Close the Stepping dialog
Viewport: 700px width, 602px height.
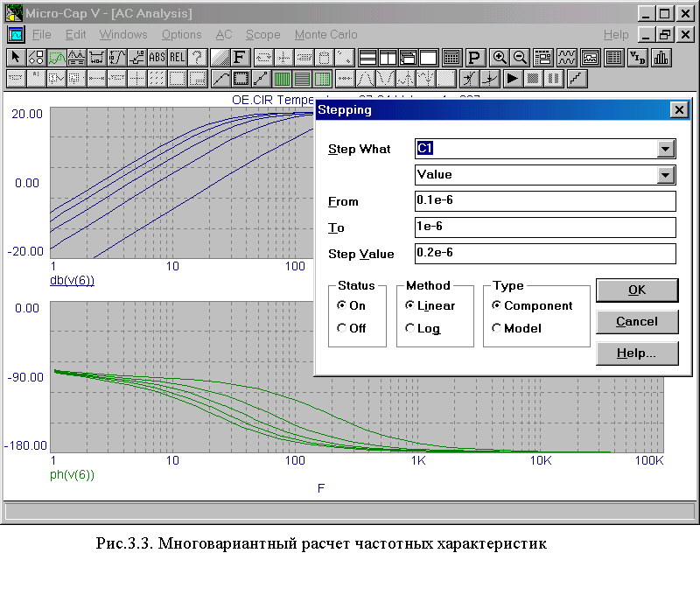(x=679, y=110)
